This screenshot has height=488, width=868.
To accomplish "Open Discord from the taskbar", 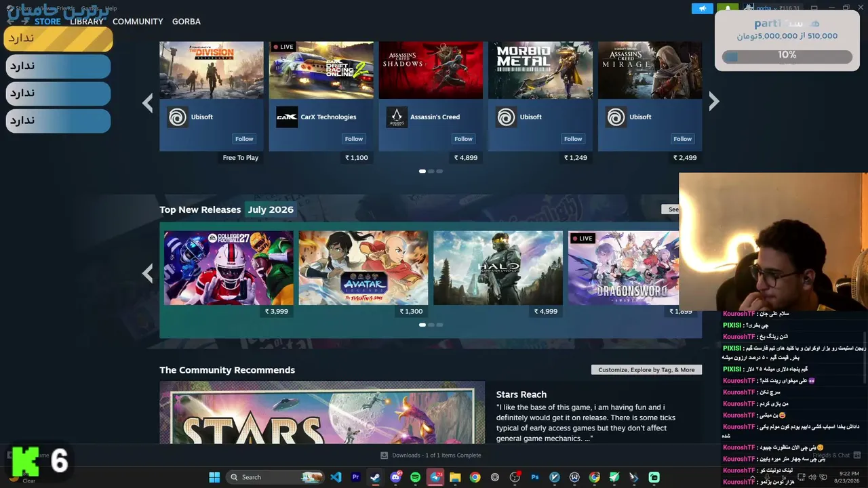I will point(396,477).
